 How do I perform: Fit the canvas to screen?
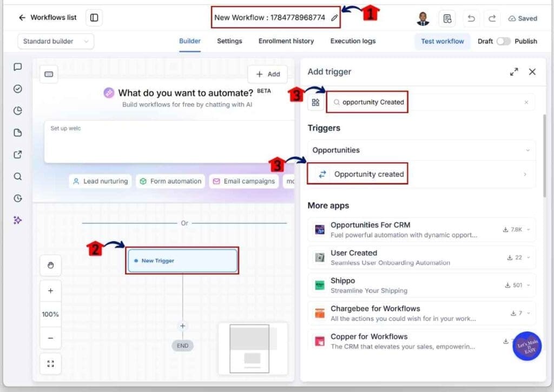pos(50,363)
